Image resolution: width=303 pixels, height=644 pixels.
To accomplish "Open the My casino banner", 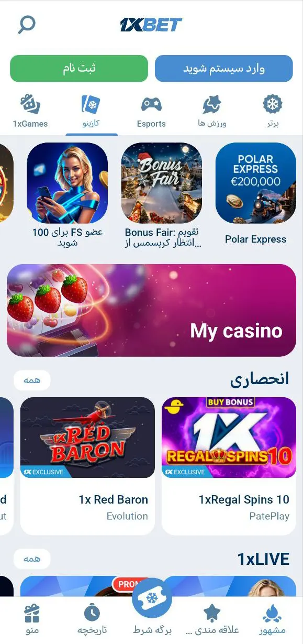I will (x=151, y=310).
